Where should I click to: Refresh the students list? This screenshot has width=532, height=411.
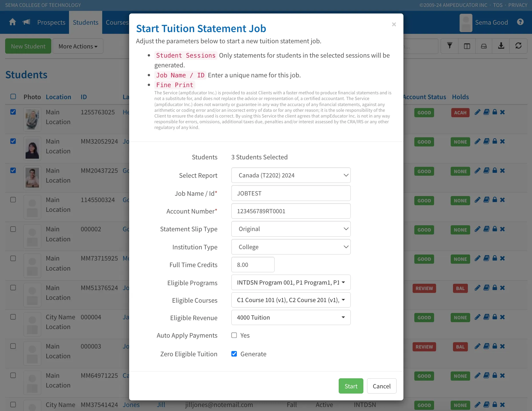[x=518, y=46]
